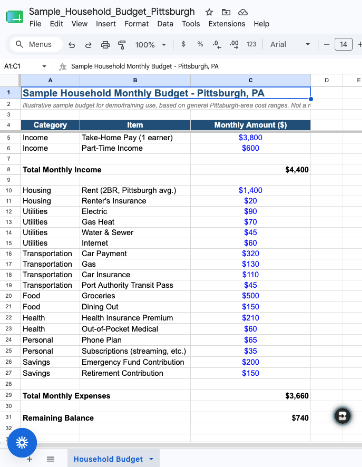This screenshot has width=362, height=467.
Task: Click the Undo arrow in toolbar
Action: (72, 45)
